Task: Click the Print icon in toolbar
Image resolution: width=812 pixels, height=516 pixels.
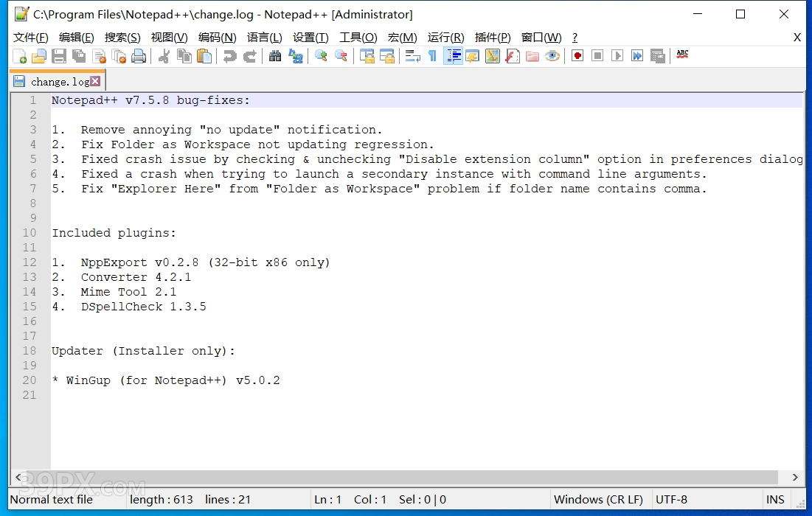Action: pos(139,56)
